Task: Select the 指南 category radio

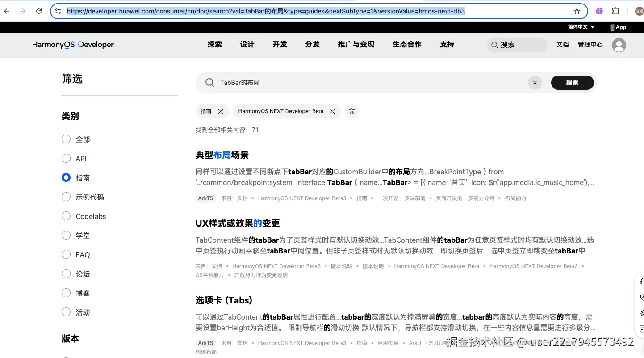Action: 66,177
